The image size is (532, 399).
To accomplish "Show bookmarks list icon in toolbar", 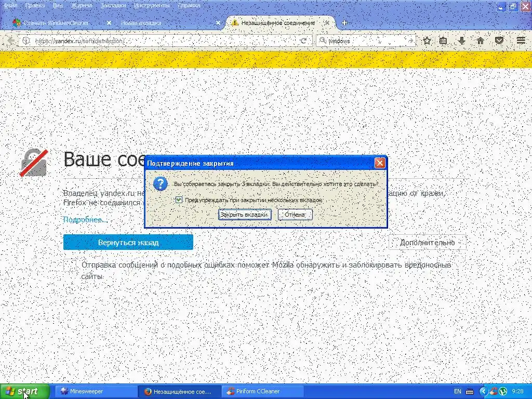I will coord(443,41).
